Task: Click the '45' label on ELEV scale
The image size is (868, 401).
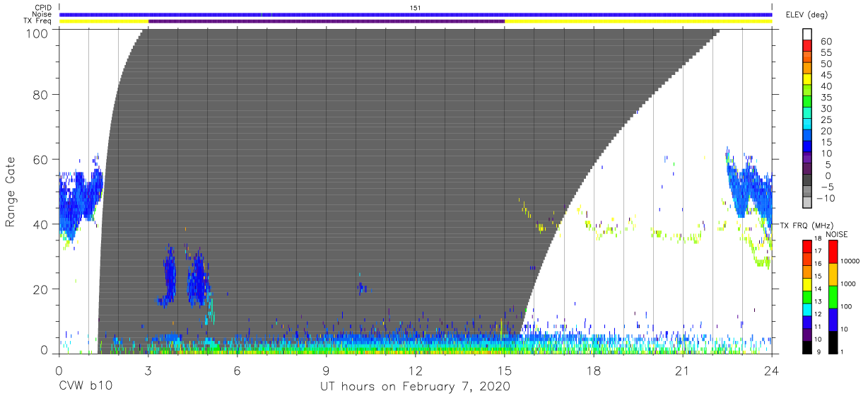Action: [827, 76]
